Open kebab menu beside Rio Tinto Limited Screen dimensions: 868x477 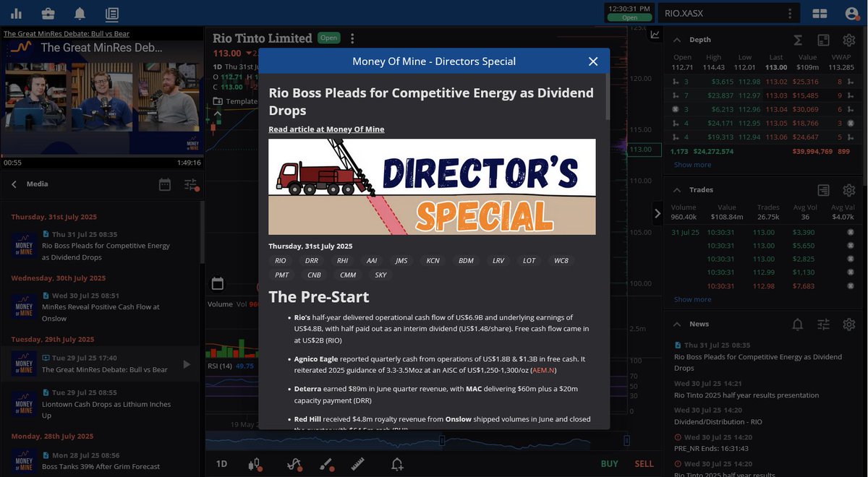coord(352,38)
